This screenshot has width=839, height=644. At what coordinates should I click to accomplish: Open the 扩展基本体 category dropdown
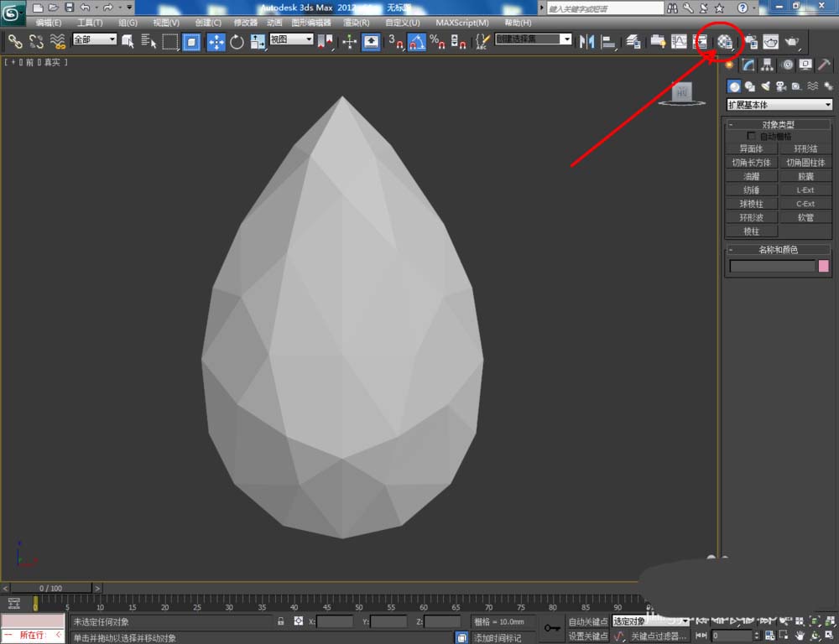click(779, 105)
